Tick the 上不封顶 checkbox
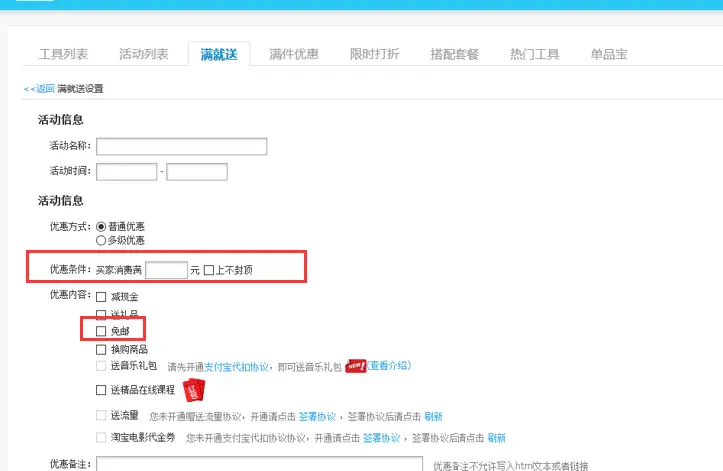723x471 pixels. coord(209,270)
